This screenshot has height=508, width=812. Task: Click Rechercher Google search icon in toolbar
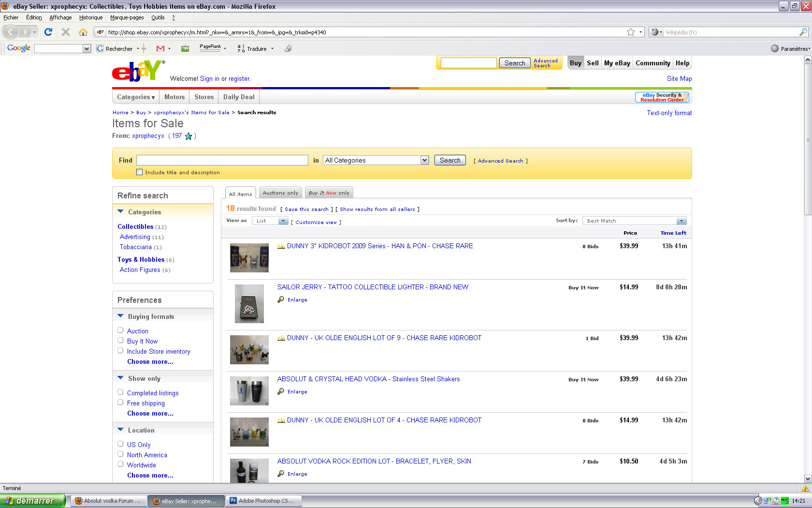click(100, 48)
